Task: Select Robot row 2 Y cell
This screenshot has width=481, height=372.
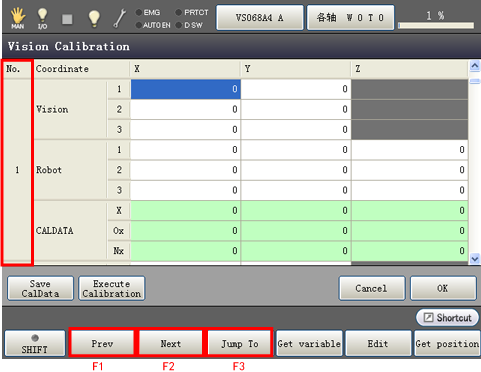Action: pyautogui.click(x=296, y=170)
